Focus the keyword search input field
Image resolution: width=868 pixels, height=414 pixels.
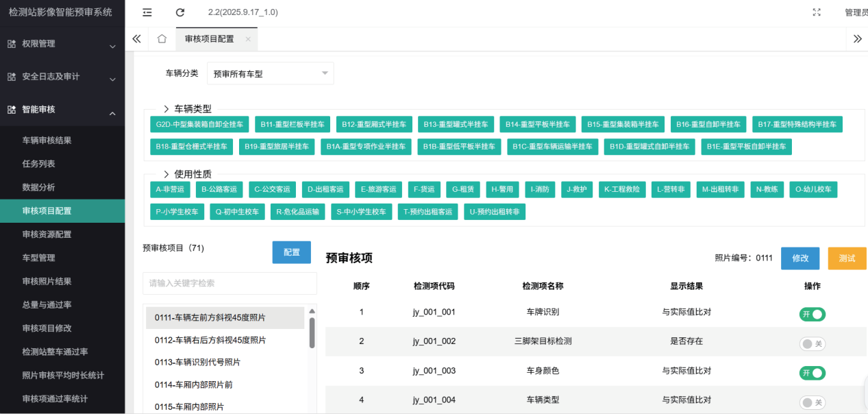[230, 283]
